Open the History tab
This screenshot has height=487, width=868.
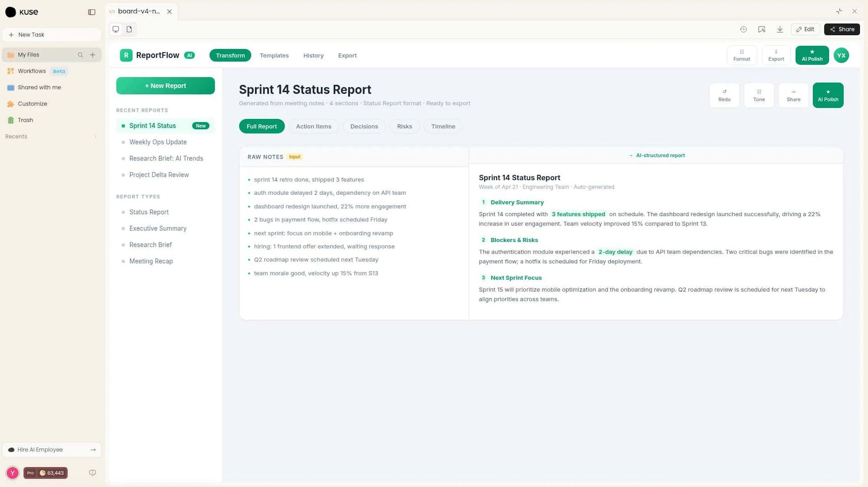tap(313, 55)
